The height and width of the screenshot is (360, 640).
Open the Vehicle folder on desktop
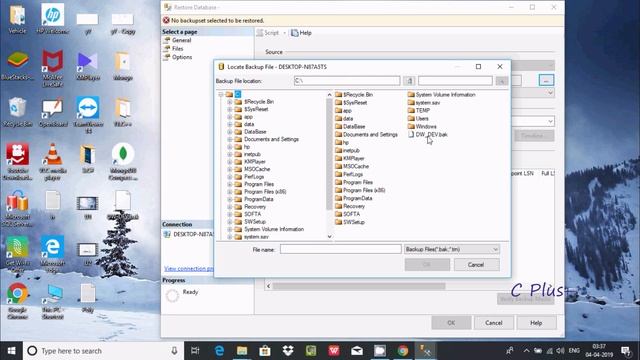(17, 19)
